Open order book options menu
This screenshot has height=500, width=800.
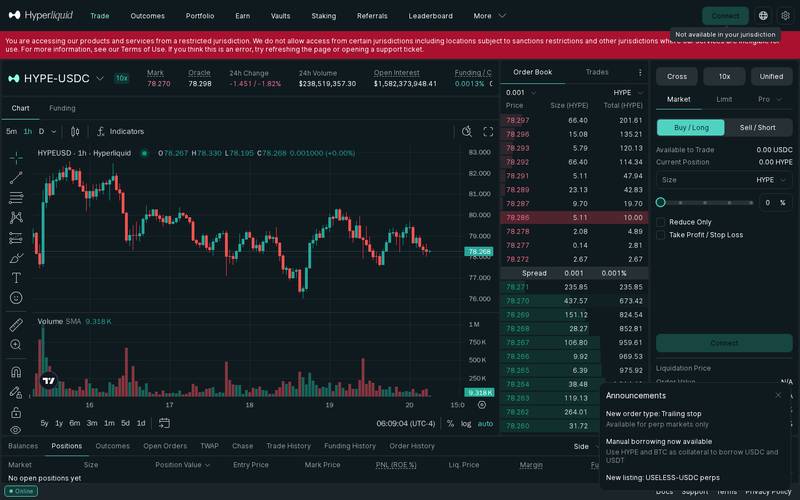[x=640, y=72]
